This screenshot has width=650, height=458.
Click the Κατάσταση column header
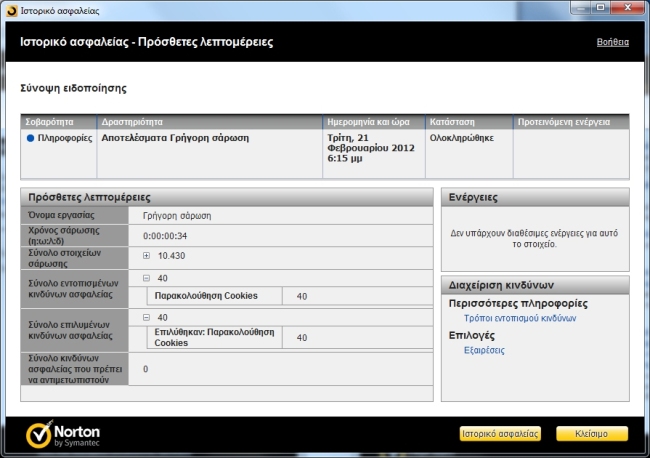coord(468,121)
